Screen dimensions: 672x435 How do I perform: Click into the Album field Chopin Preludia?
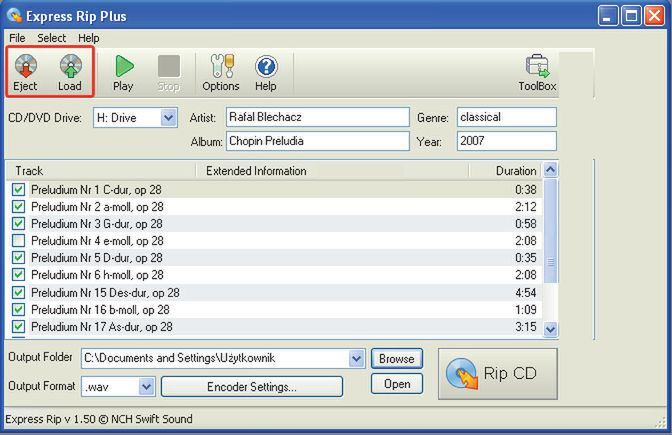pyautogui.click(x=318, y=141)
